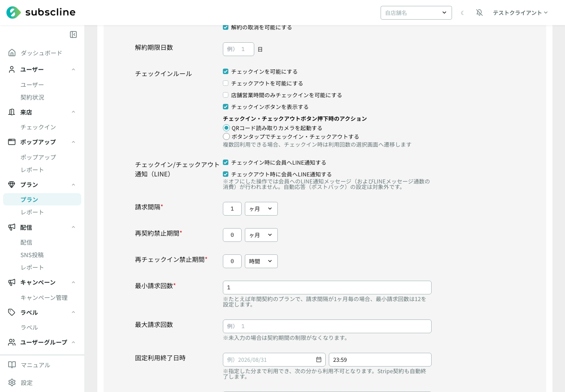The height and width of the screenshot is (392, 565).
Task: Click the ユーザー person icon
Action: point(12,69)
